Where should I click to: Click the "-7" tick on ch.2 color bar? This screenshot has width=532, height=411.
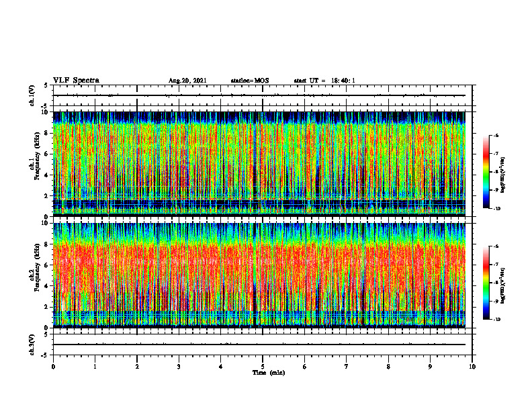point(496,265)
